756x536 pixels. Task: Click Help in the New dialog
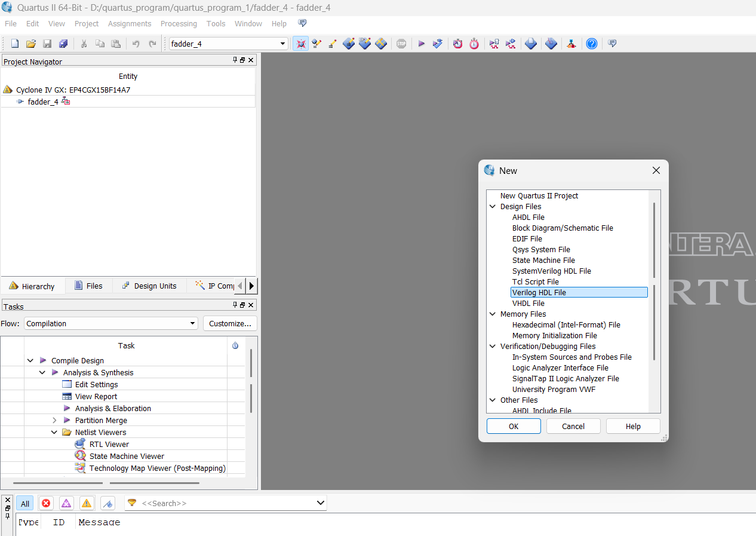point(633,426)
